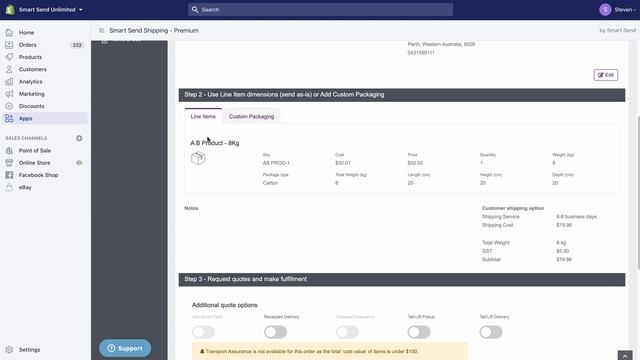Click the Point of Sale icon

pos(9,151)
